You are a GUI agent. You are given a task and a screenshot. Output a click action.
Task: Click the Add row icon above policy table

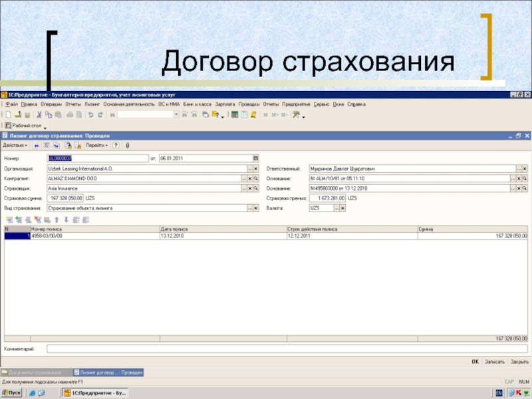9,220
